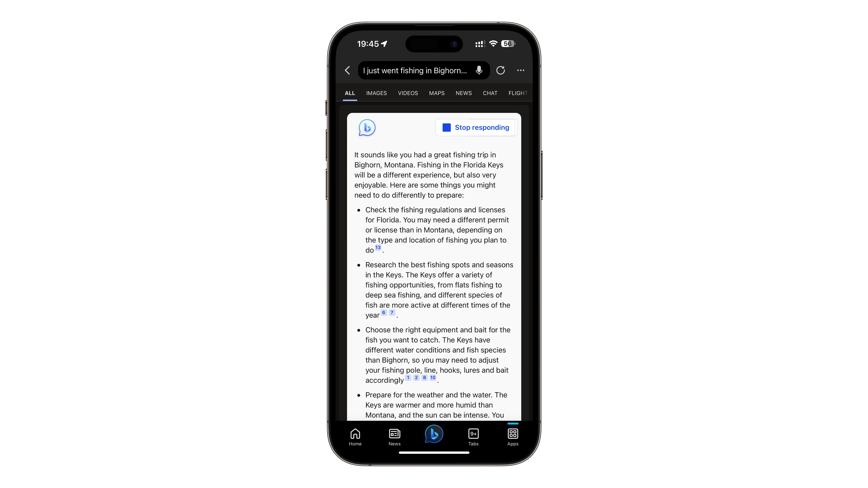The height and width of the screenshot is (488, 868).
Task: Tap the refresh icon in toolbar
Action: tap(500, 70)
